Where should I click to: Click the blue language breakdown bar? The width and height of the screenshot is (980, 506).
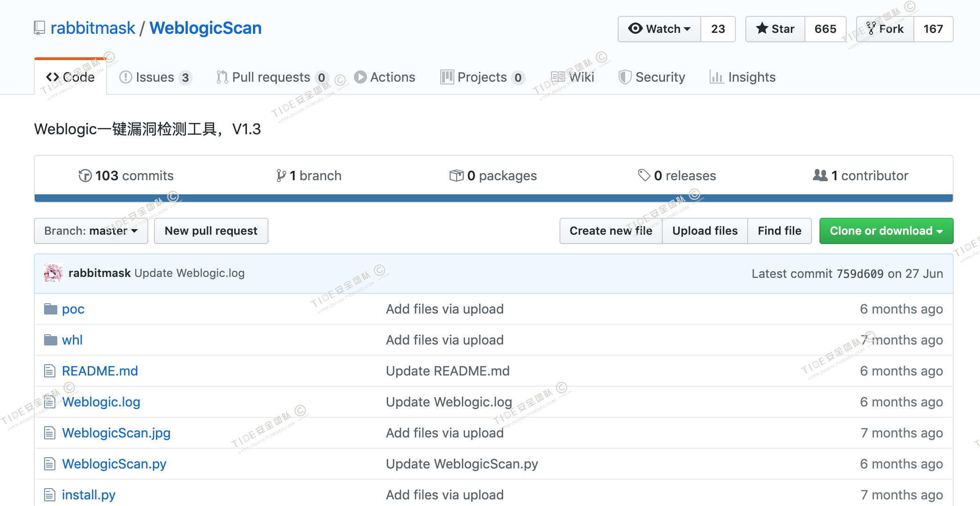point(494,198)
